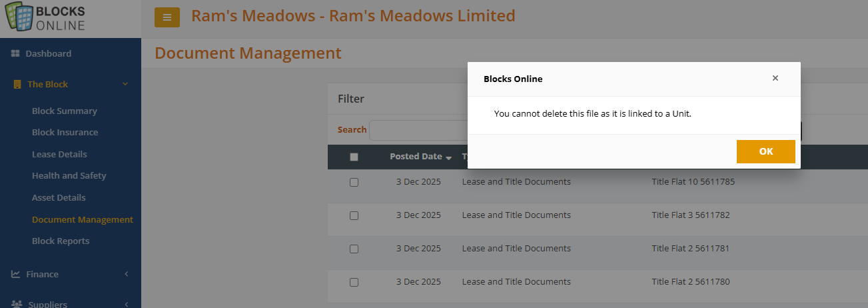868x308 pixels.
Task: Open Block Summary in sidebar
Action: (x=65, y=111)
